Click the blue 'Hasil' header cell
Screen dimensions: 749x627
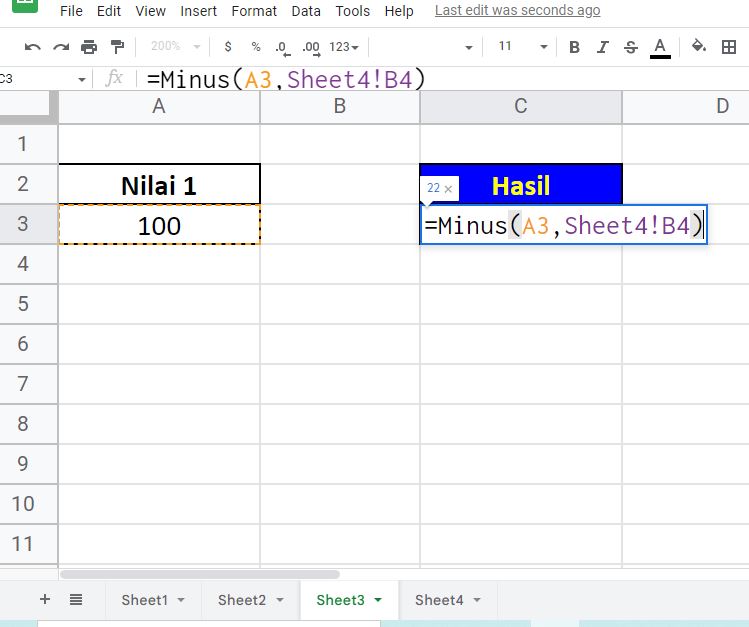(x=521, y=184)
